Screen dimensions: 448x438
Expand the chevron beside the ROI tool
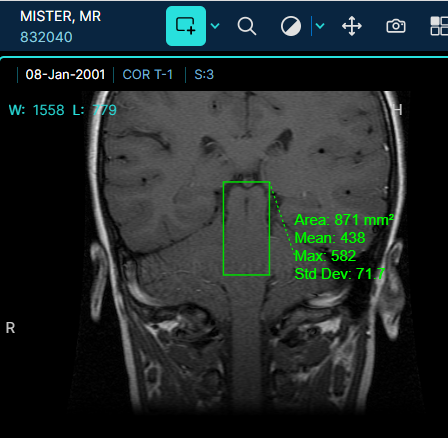[215, 26]
